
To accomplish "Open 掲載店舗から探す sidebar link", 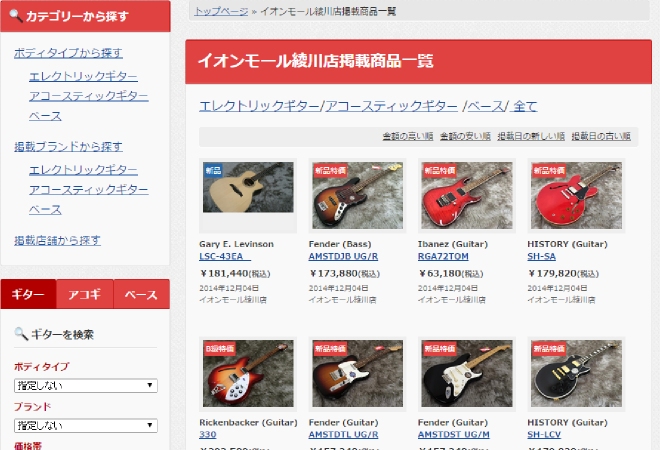I will click(x=57, y=240).
